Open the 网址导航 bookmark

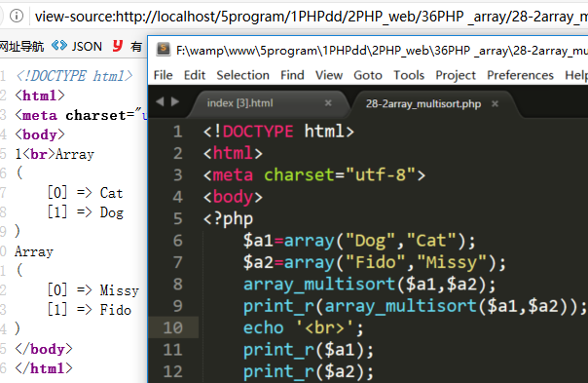[21, 47]
